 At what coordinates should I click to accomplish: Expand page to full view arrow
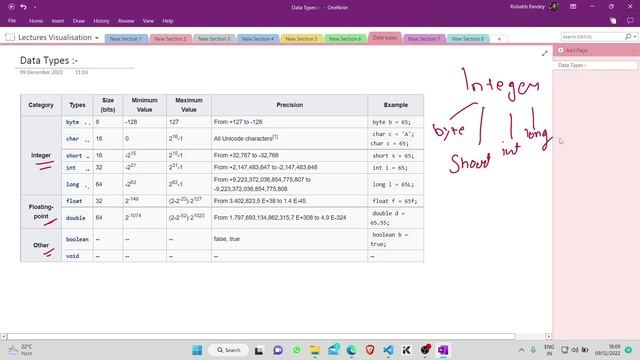coord(544,53)
